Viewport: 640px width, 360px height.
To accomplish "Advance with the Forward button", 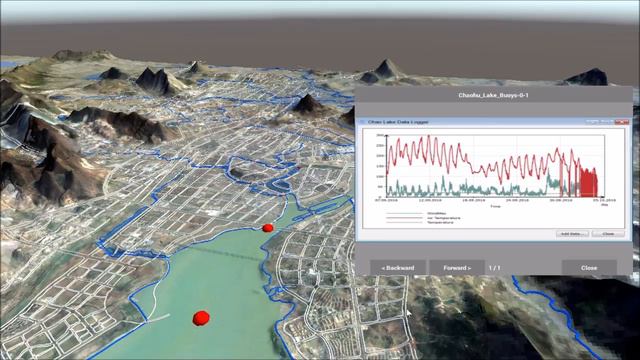I will click(x=457, y=268).
